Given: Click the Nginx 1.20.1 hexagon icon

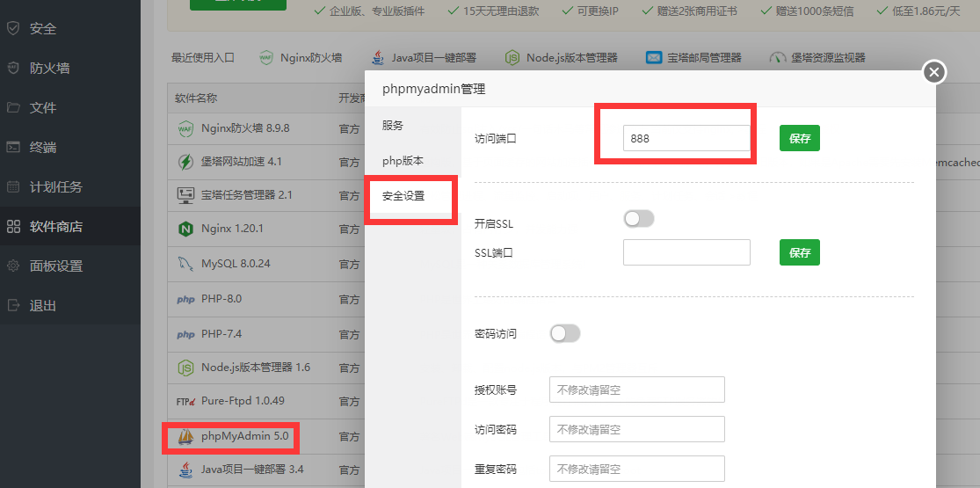Looking at the screenshot, I should click(x=185, y=229).
